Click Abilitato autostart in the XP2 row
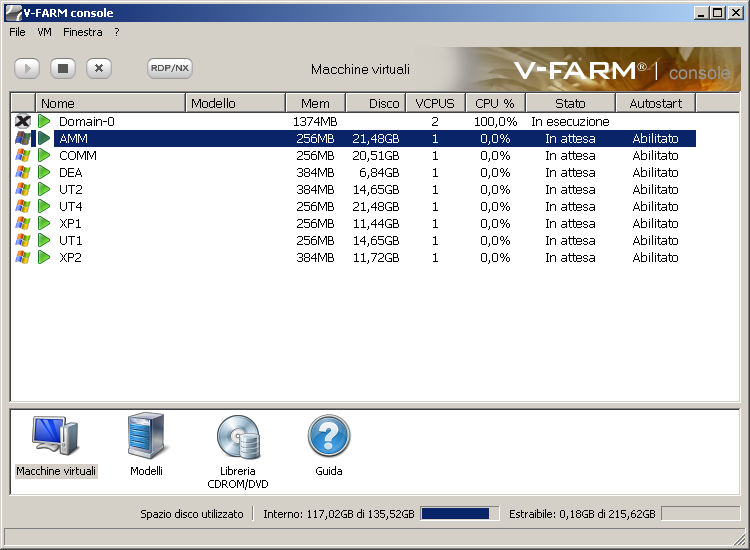The width and height of the screenshot is (750, 550). (655, 257)
